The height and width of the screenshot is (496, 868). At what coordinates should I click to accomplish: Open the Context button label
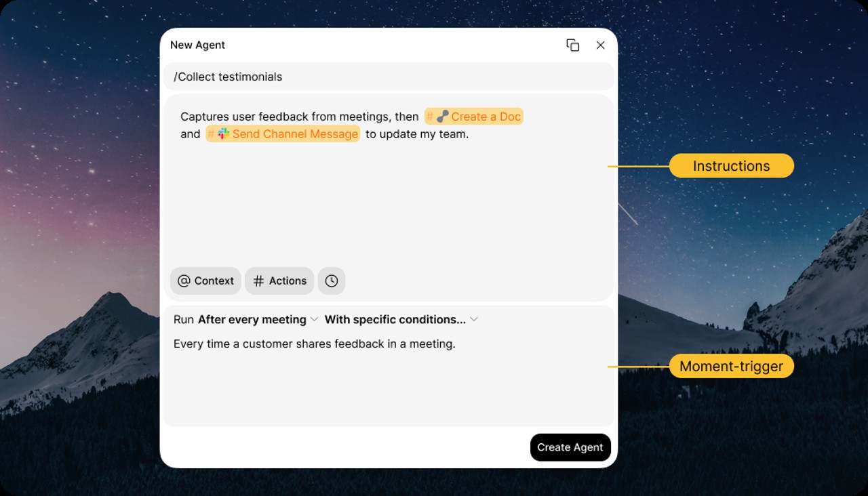214,281
